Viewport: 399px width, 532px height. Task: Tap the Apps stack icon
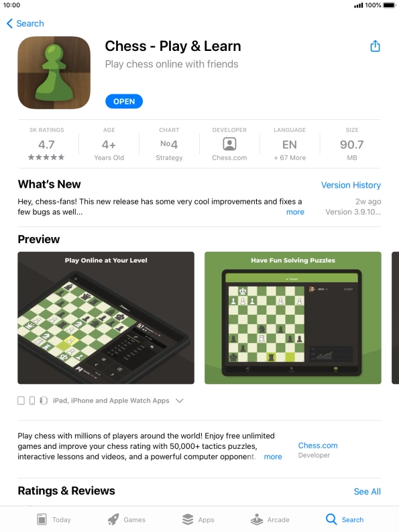(188, 519)
